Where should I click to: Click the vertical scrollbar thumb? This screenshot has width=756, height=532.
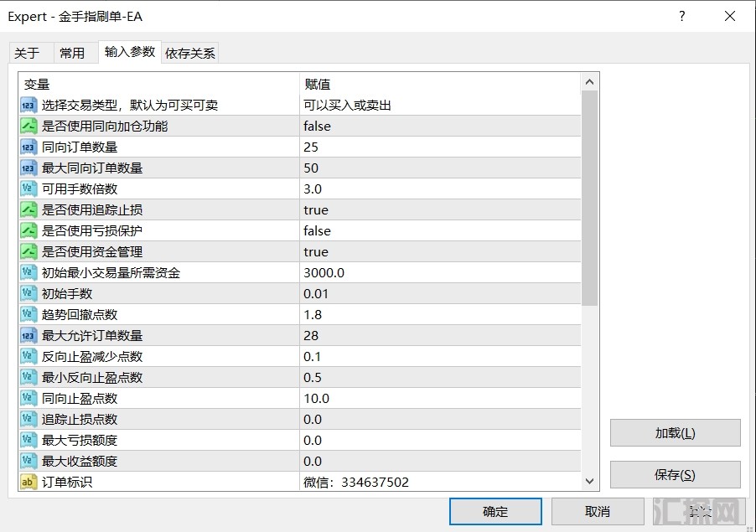[x=589, y=197]
